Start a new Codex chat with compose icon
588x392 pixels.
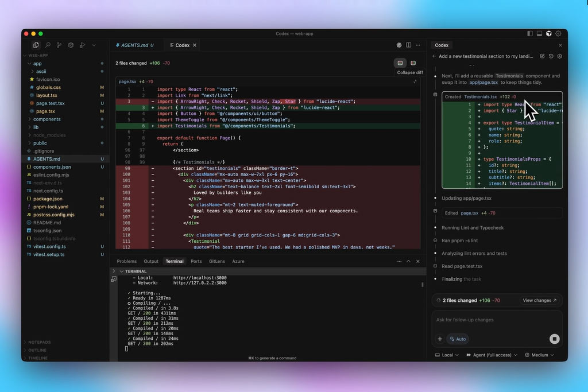[x=542, y=56]
